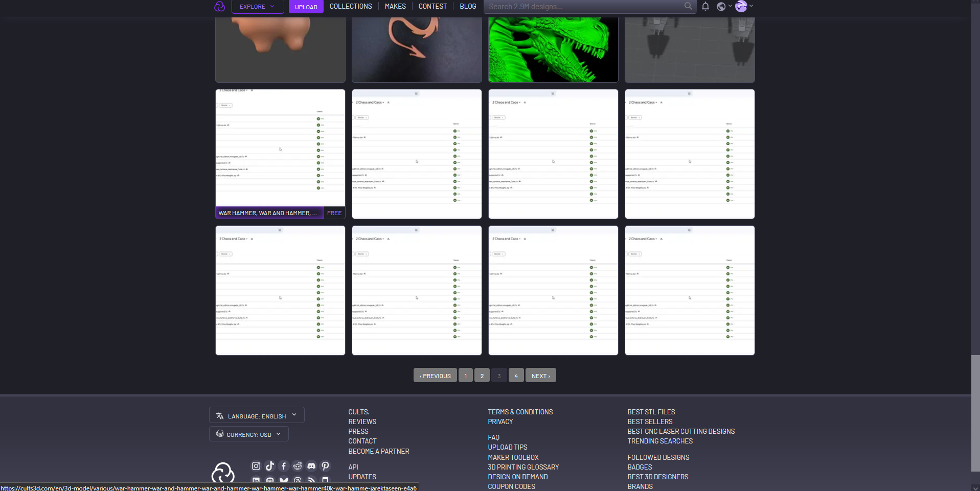Open Best 3D Designers
Screen dimensions: 980x491
(658, 477)
